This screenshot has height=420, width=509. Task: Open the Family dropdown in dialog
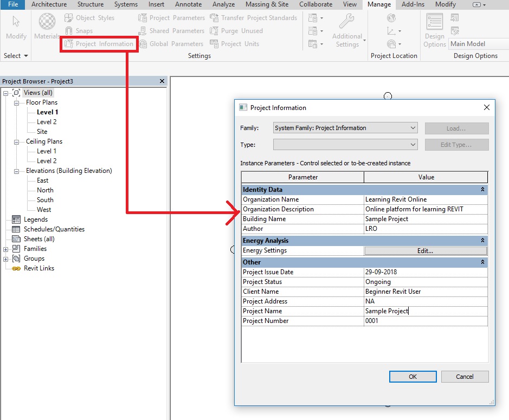click(x=413, y=128)
